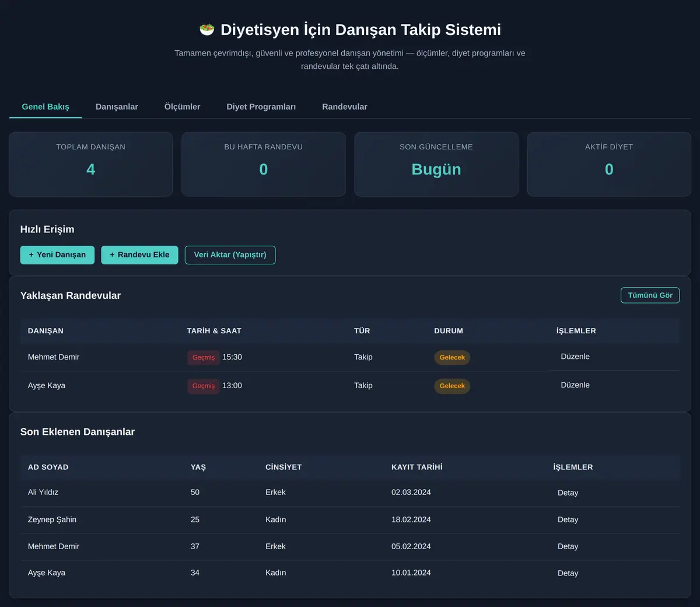Click Düzenle for Ayşe Kaya's appointment
The image size is (700, 607).
(x=575, y=385)
